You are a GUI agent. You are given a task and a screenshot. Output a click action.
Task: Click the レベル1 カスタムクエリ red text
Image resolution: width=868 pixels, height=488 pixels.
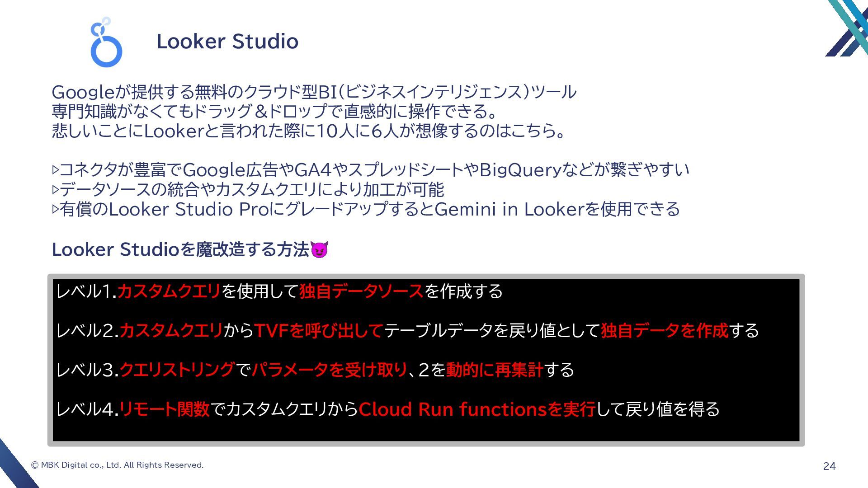[169, 291]
